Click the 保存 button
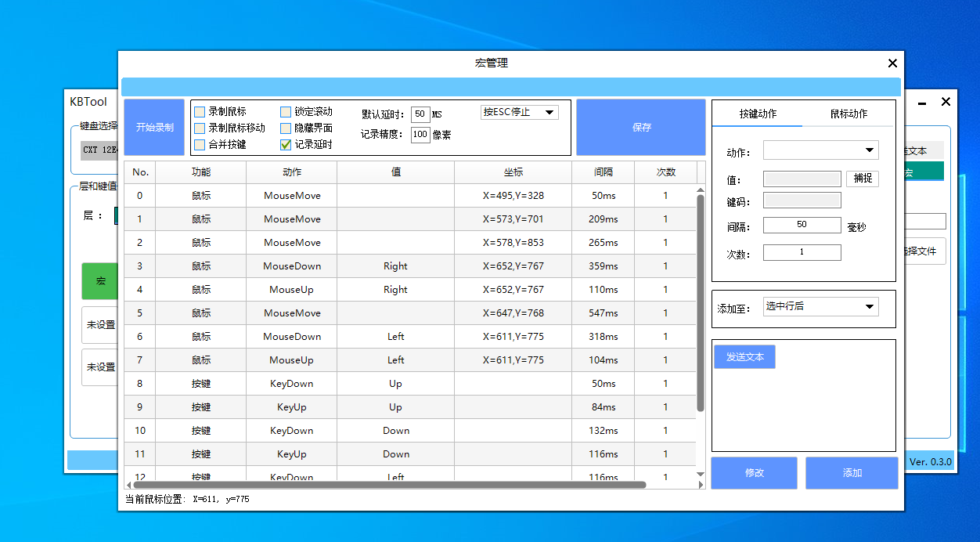The height and width of the screenshot is (542, 980). [x=640, y=127]
